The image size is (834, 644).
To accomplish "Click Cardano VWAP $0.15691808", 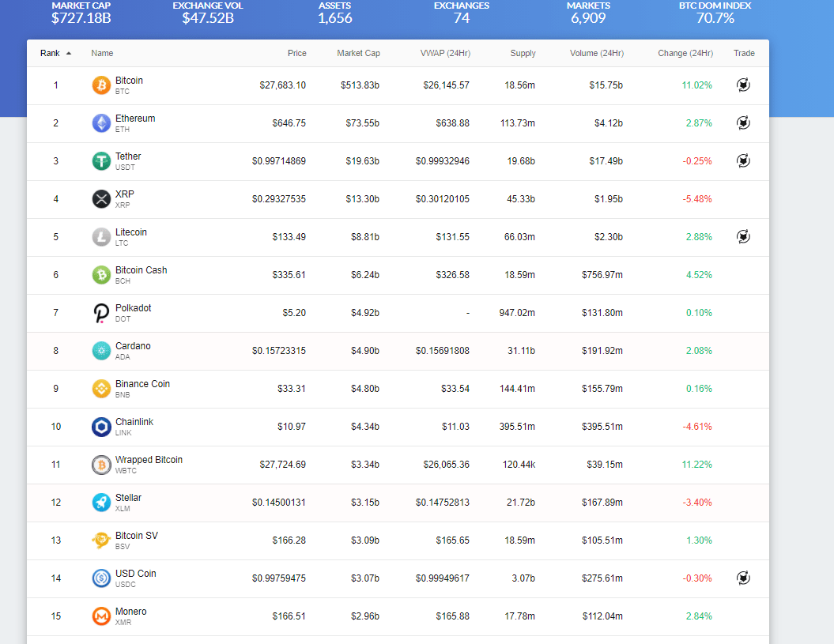I will [443, 351].
